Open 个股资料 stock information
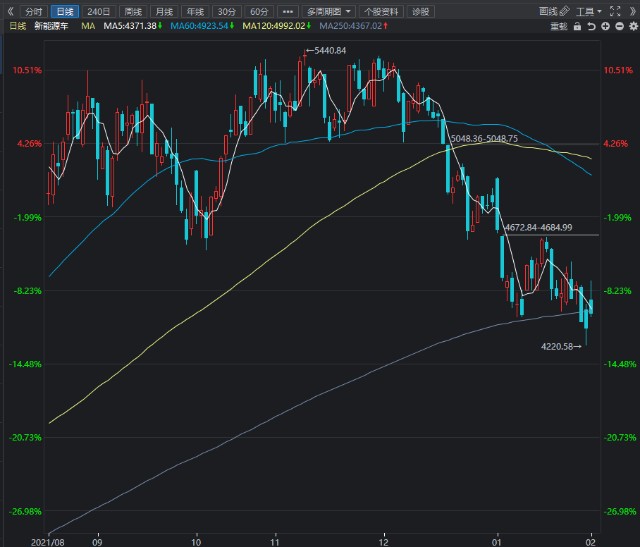This screenshot has height=547, width=640. pyautogui.click(x=379, y=11)
